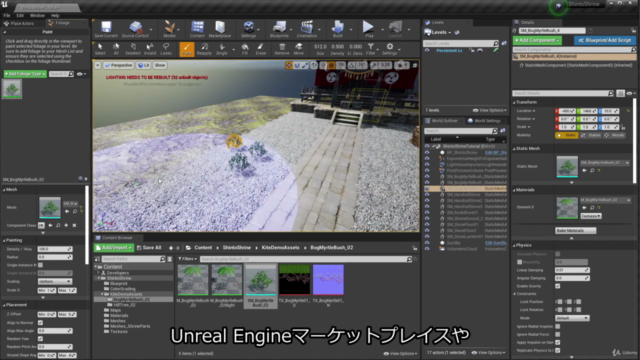The image size is (640, 360).
Task: Open the File menu
Action: [7, 16]
